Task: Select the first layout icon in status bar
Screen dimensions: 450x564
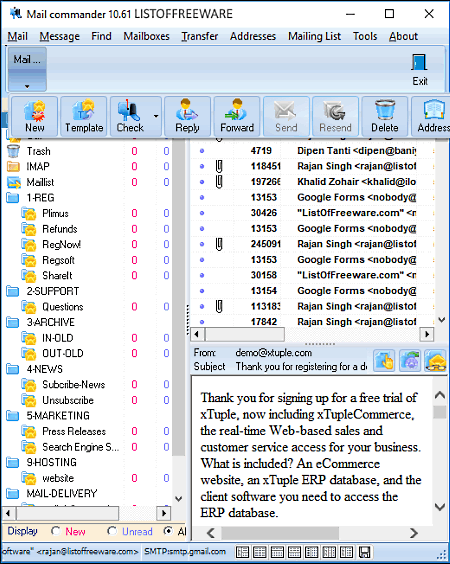Action: point(243,552)
